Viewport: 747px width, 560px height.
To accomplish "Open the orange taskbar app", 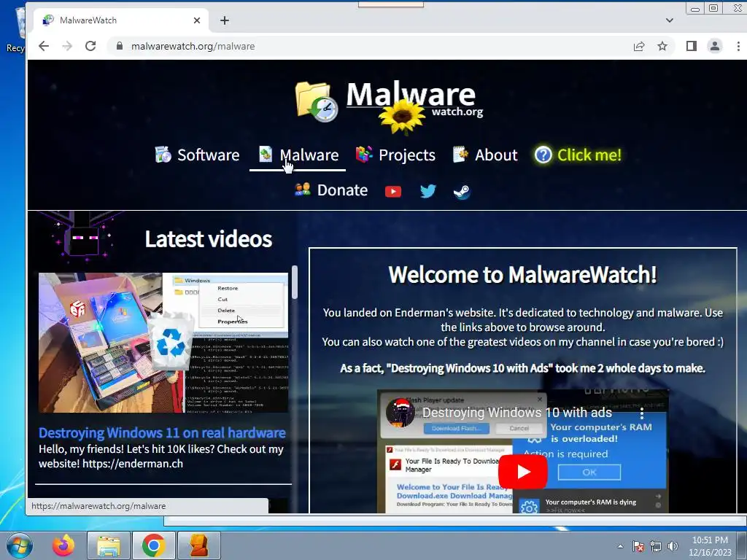I will [198, 545].
